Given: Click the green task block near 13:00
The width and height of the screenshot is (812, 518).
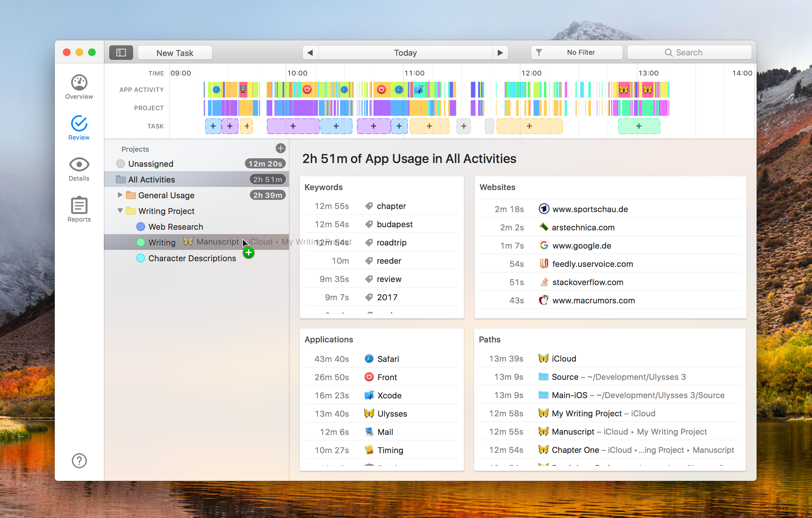Looking at the screenshot, I should (x=639, y=126).
